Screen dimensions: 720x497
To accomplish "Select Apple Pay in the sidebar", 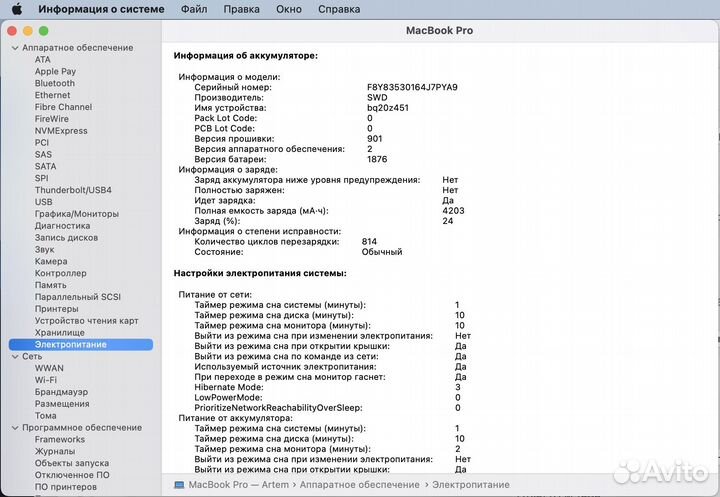I will pyautogui.click(x=55, y=71).
